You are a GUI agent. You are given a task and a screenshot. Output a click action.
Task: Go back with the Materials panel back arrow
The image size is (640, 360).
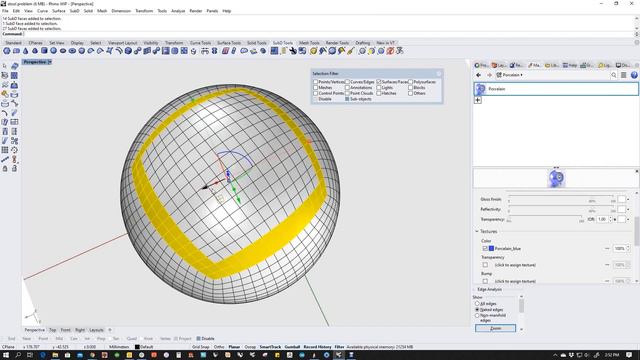(x=478, y=75)
